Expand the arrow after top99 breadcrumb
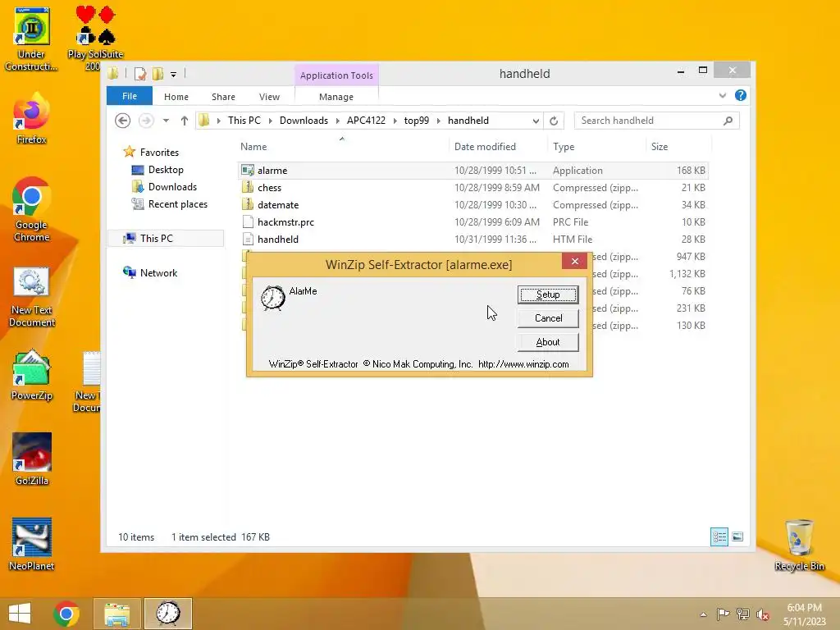The height and width of the screenshot is (630, 840). (439, 121)
